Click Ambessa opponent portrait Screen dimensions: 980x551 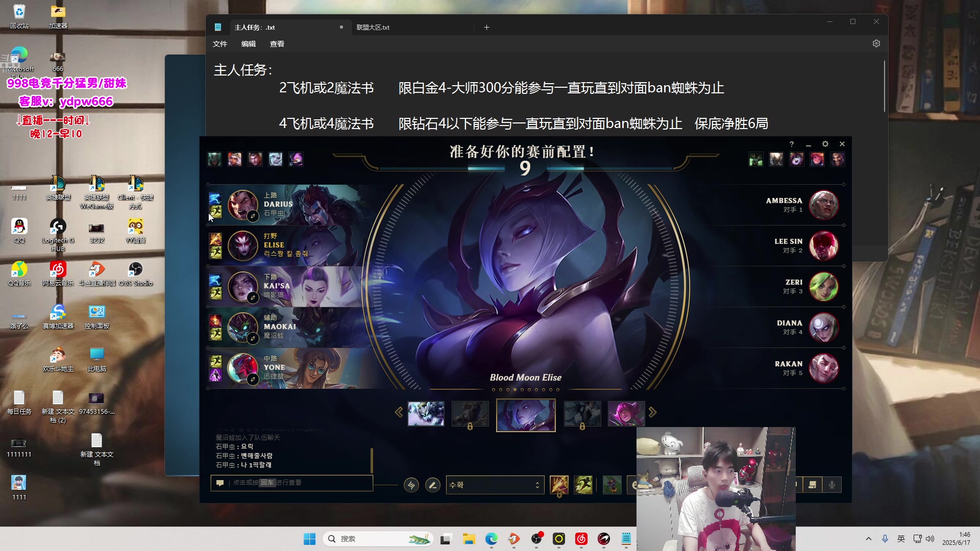(823, 205)
